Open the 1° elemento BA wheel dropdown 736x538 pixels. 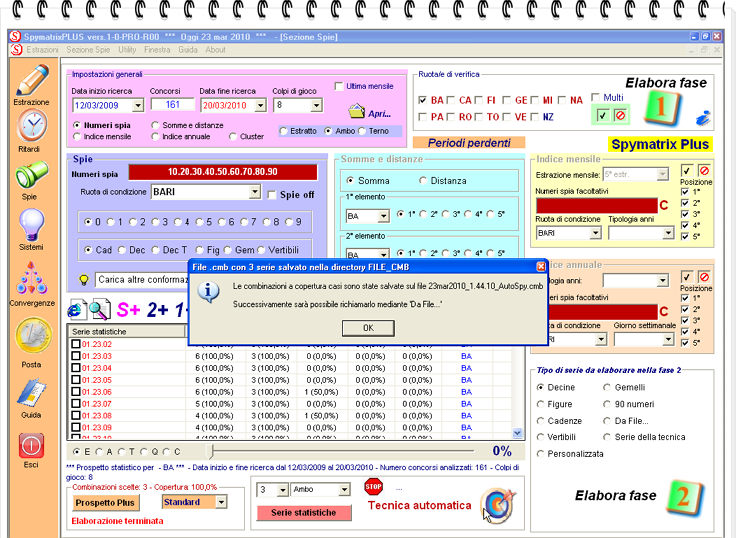[383, 216]
